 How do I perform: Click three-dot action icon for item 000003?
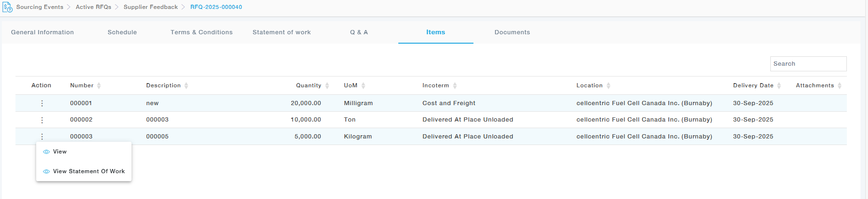42,137
